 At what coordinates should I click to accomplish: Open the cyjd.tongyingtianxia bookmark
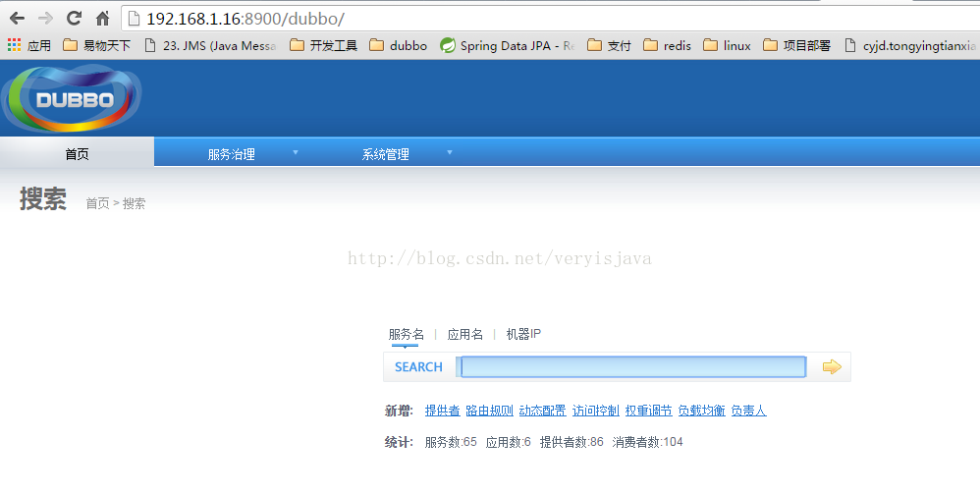911,45
